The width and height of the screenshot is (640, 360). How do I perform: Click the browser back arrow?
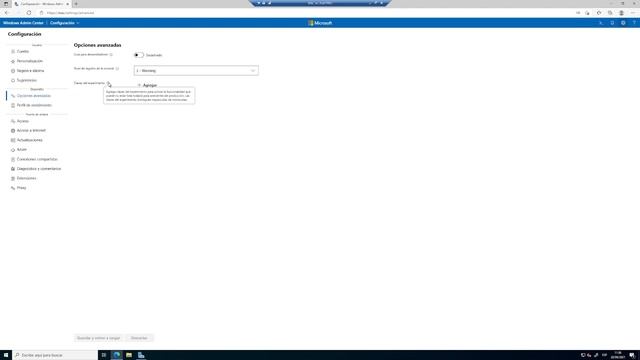click(x=7, y=13)
